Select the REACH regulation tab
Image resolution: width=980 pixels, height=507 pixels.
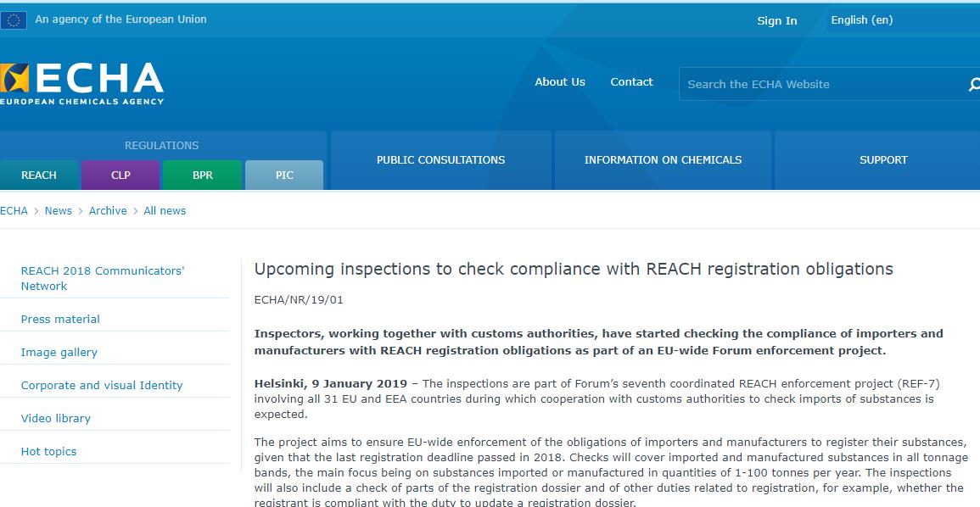click(x=39, y=175)
